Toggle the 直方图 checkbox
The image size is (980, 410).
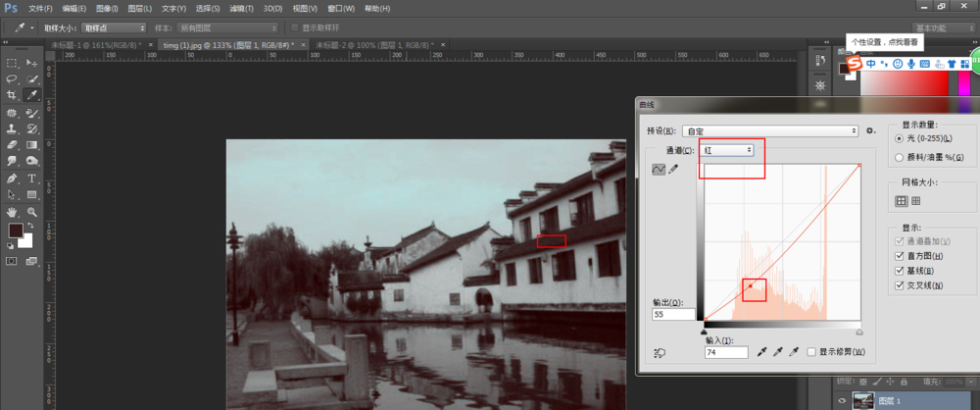click(x=900, y=255)
